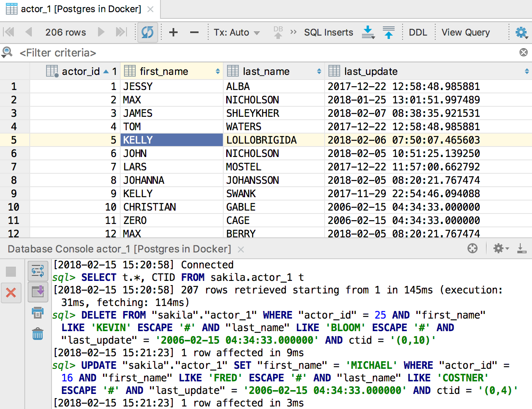The width and height of the screenshot is (532, 409).
Task: Toggle soft-wrap icon in console sidebar
Action: [38, 271]
